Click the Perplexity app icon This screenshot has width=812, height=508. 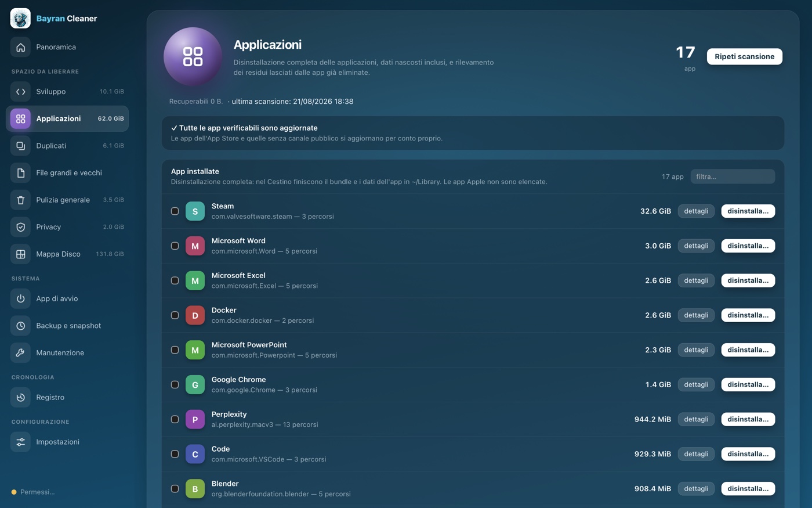195,419
